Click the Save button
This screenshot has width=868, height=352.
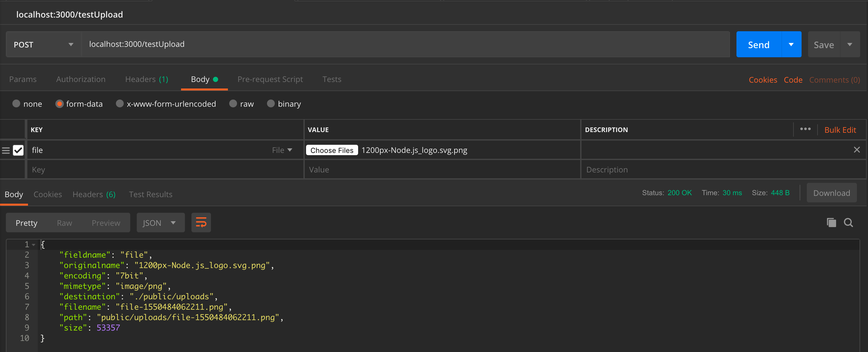coord(824,45)
